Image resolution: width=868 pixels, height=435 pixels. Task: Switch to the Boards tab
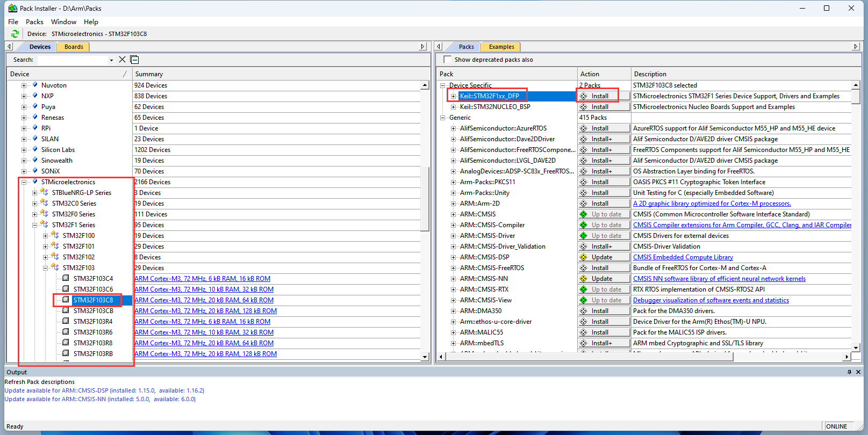click(x=74, y=47)
